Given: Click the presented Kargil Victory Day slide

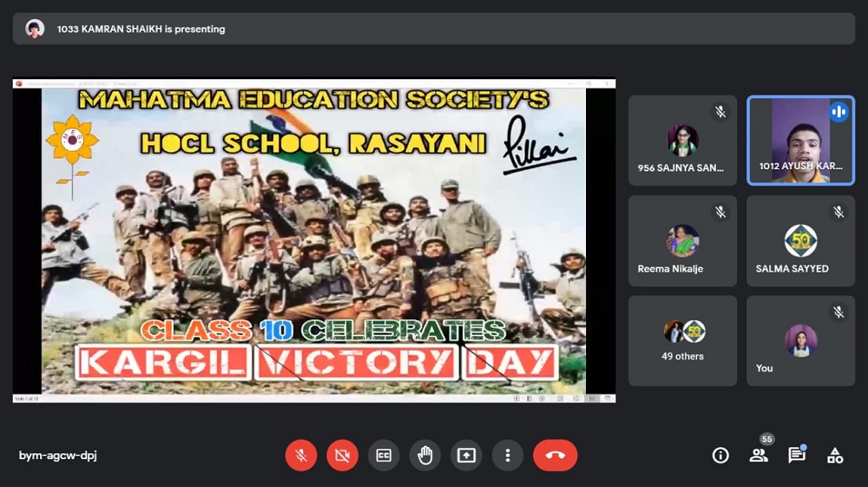Looking at the screenshot, I should pos(313,240).
